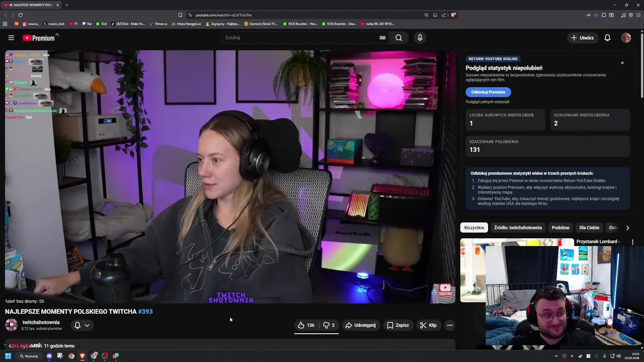Select the Dla Ciebie chip
The height and width of the screenshot is (362, 644).
(x=589, y=228)
